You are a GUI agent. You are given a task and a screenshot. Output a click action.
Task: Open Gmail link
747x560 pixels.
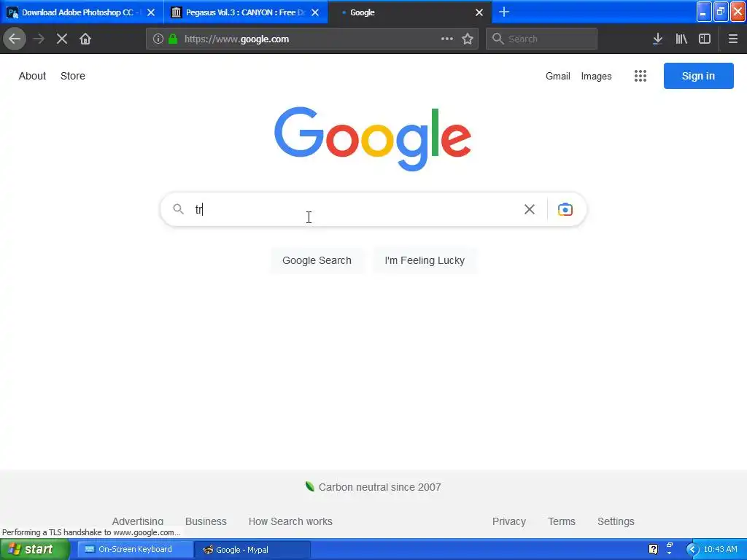[x=558, y=76]
